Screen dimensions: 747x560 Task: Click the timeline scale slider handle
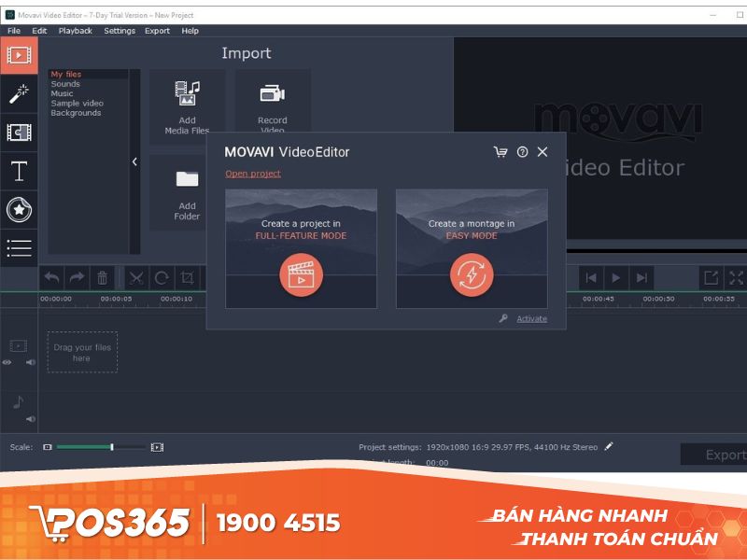tap(112, 447)
